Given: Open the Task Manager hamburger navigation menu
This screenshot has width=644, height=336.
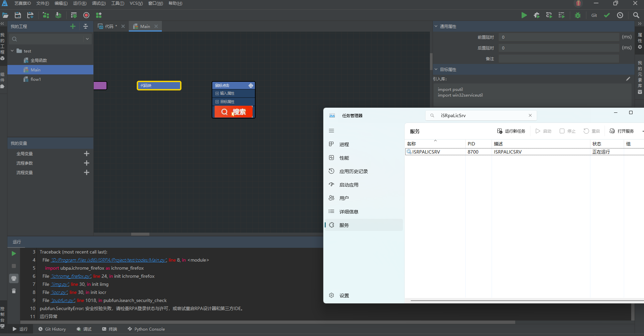Looking at the screenshot, I should (x=331, y=131).
